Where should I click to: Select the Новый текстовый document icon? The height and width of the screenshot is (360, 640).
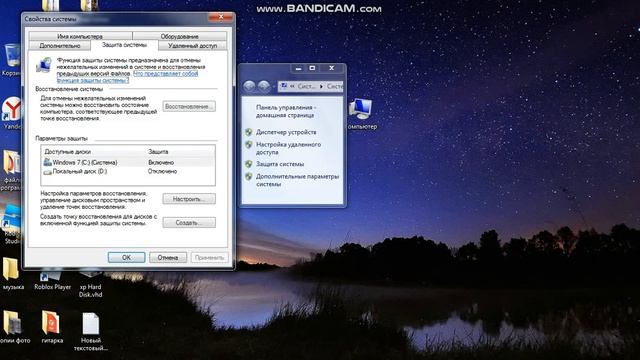(x=91, y=331)
